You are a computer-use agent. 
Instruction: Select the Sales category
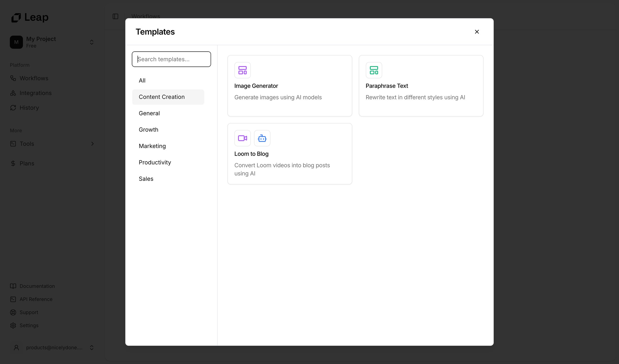168,179
